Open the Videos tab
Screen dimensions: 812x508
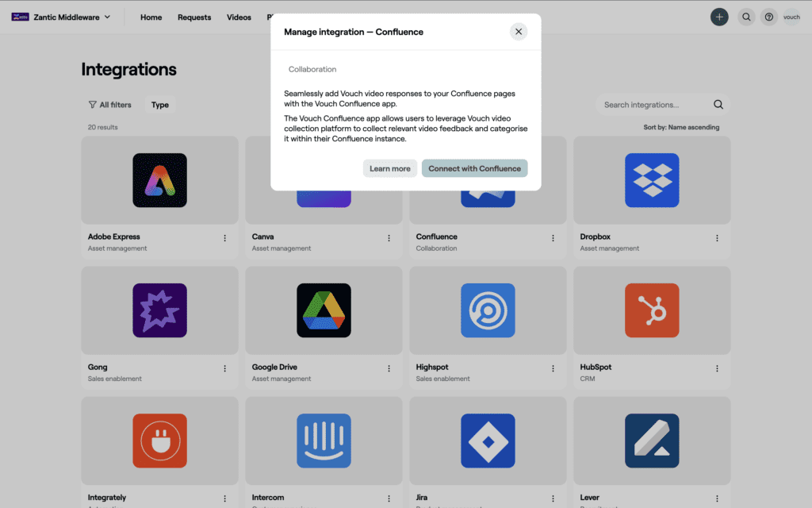pos(239,17)
